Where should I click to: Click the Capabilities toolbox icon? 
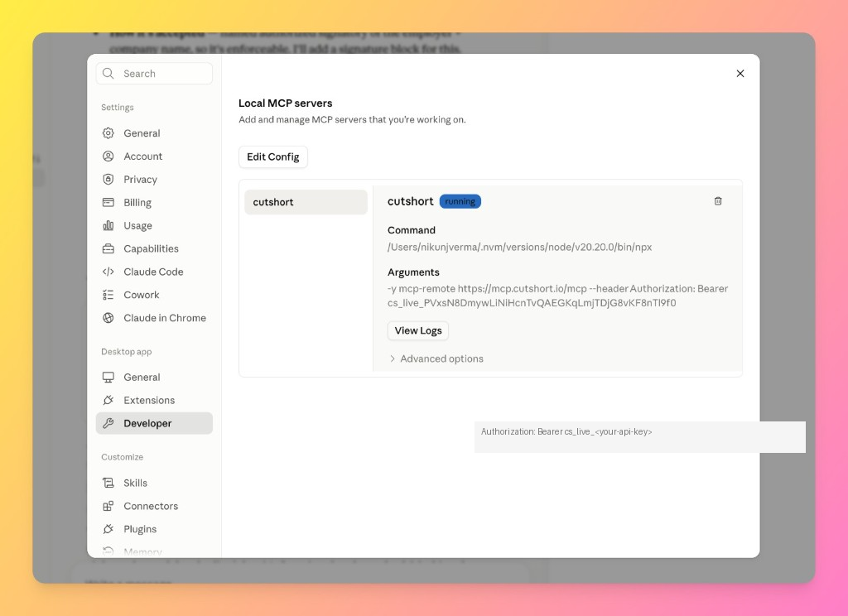click(108, 248)
